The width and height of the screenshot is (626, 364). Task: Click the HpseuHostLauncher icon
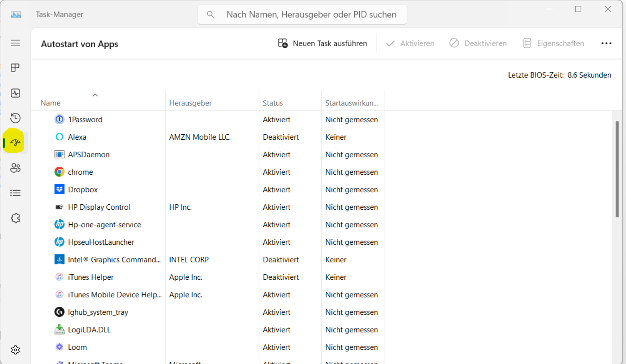[x=60, y=242]
